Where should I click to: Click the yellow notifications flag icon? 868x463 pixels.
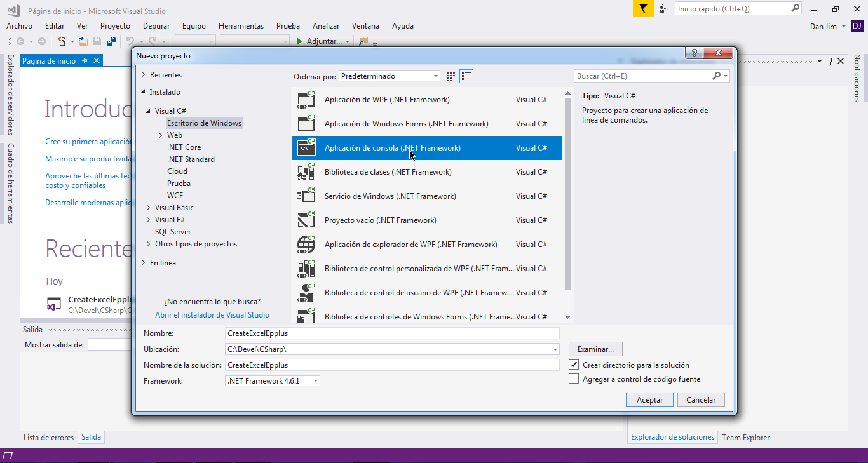(x=643, y=8)
